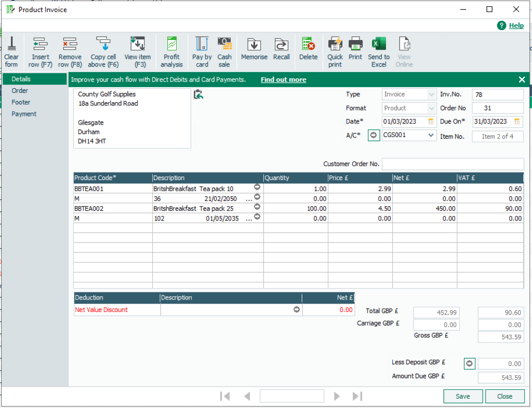Image resolution: width=532 pixels, height=408 pixels.
Task: Click the arrow icon in BBTEA002 description
Action: tap(257, 207)
